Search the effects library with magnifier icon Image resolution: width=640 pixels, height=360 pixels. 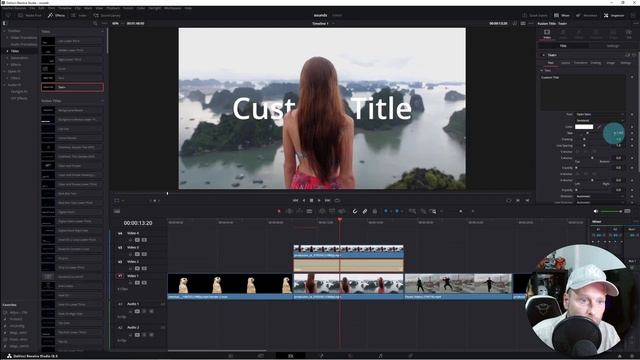(95, 24)
